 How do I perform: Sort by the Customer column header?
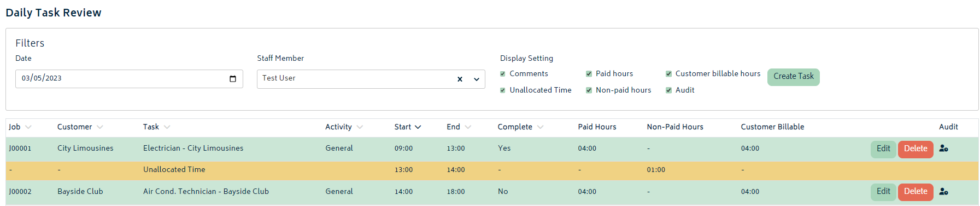pos(80,127)
